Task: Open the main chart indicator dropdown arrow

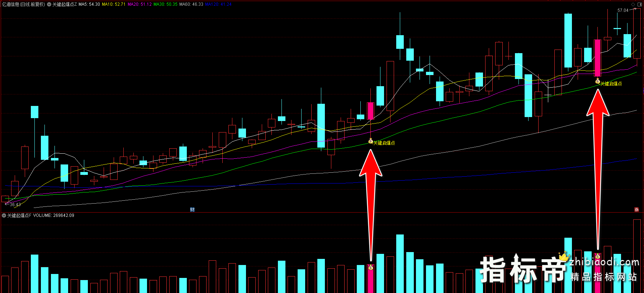Action: [49, 4]
